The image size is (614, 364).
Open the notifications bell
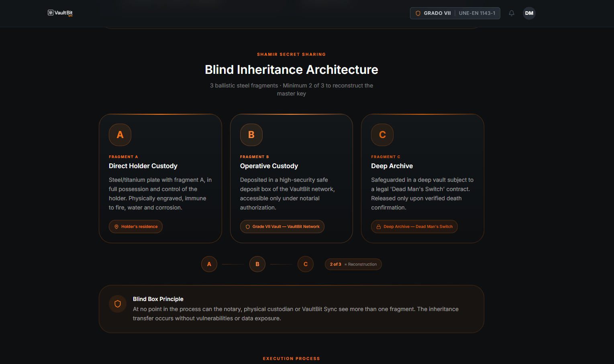[512, 13]
